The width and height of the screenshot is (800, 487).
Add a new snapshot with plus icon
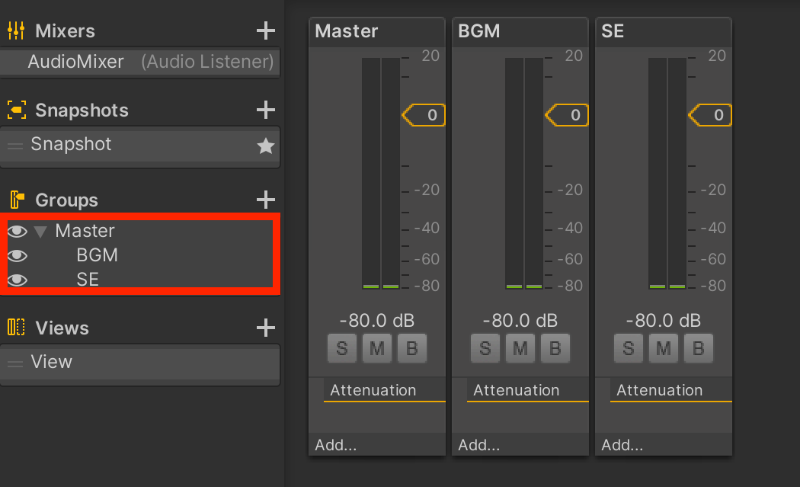pyautogui.click(x=265, y=109)
